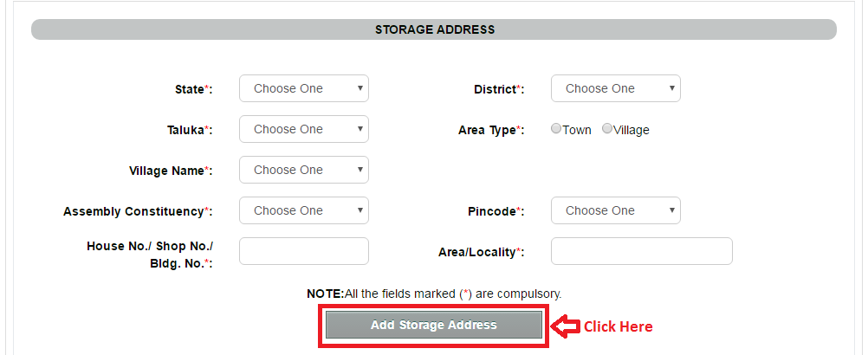
Task: Choose the Village area type option
Action: click(x=607, y=129)
